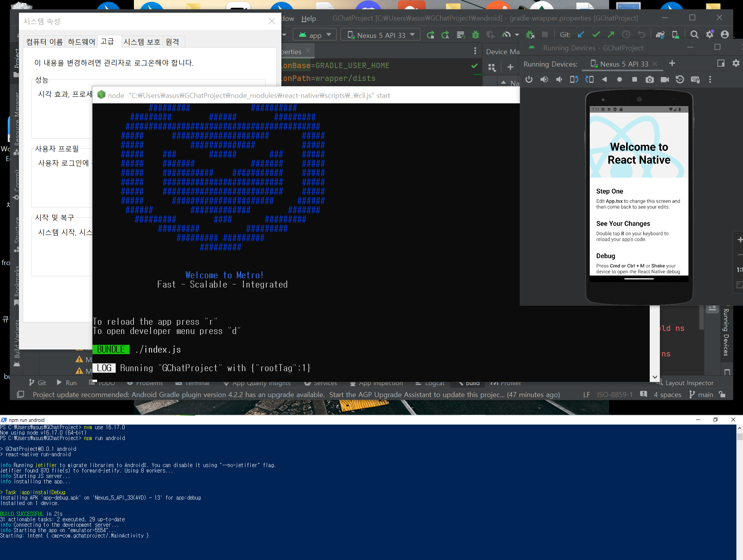Screen dimensions: 743x560
Task: Toggle Build Variants tool window
Action: [x=16, y=343]
